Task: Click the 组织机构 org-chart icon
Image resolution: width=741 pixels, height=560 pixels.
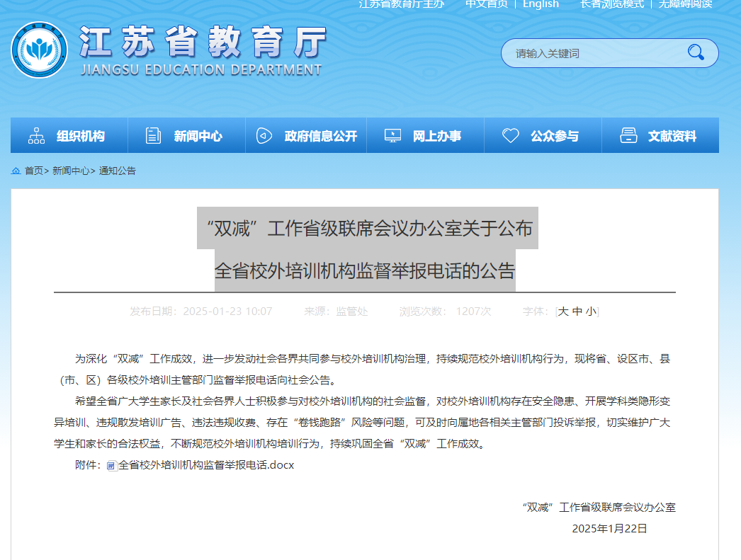Action: (x=36, y=136)
